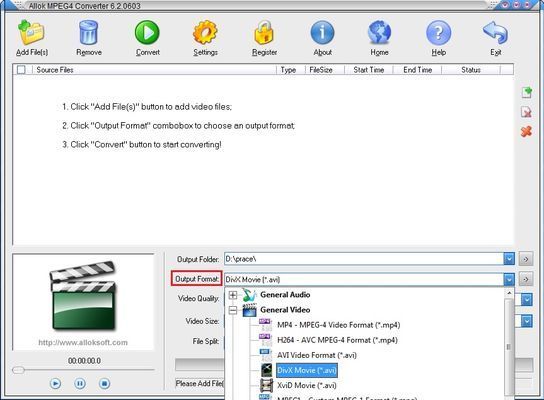Select DivX Movie (*.avi) in the list
Viewport: 544px width, 400px height.
coord(307,371)
